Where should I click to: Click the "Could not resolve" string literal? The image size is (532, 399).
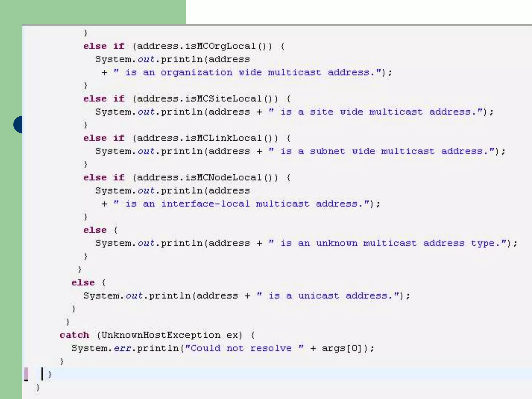[x=244, y=348]
